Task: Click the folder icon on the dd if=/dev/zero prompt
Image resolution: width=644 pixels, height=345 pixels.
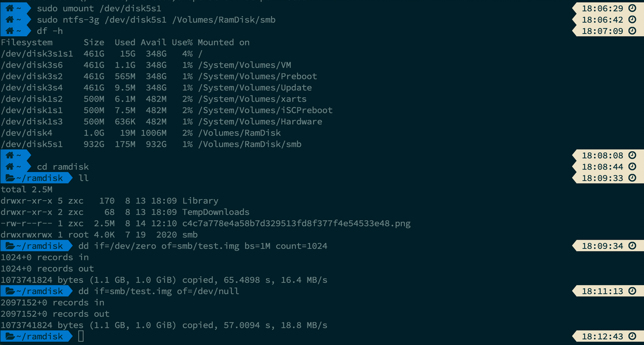Action: [10, 246]
